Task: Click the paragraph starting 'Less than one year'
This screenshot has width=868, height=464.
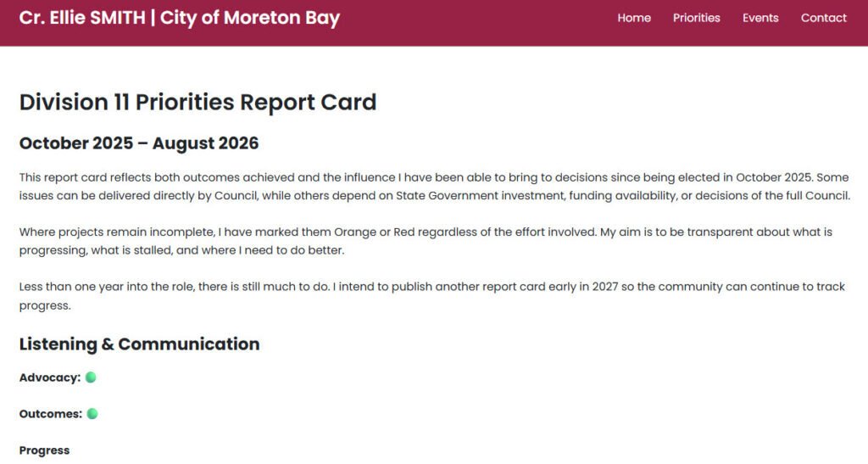Action: 431,296
